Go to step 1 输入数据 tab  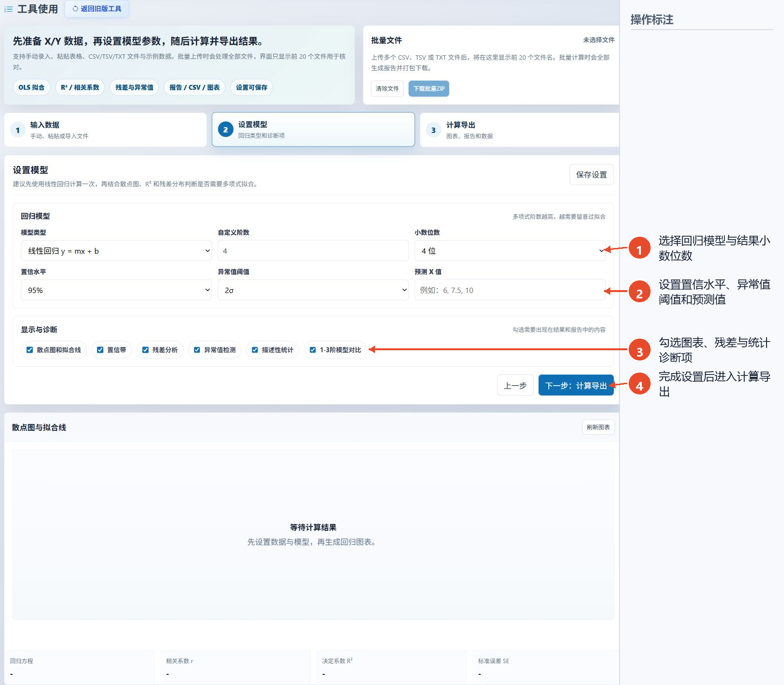(x=105, y=130)
